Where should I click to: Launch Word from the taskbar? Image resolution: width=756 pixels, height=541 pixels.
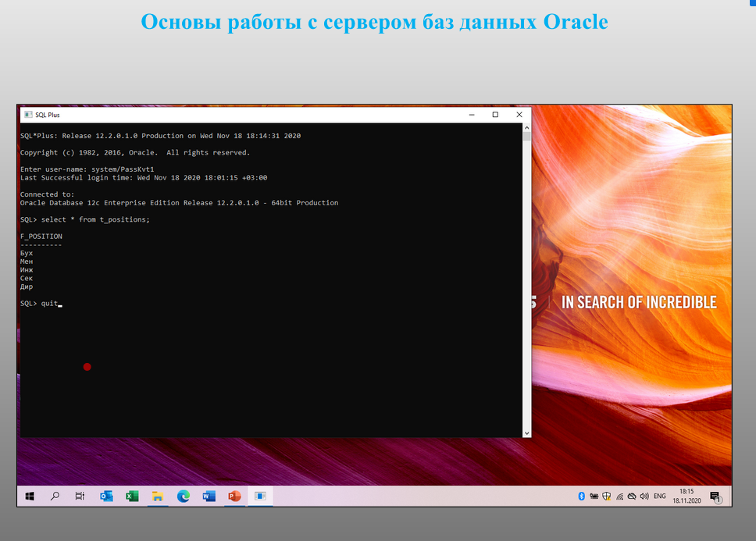click(x=209, y=497)
